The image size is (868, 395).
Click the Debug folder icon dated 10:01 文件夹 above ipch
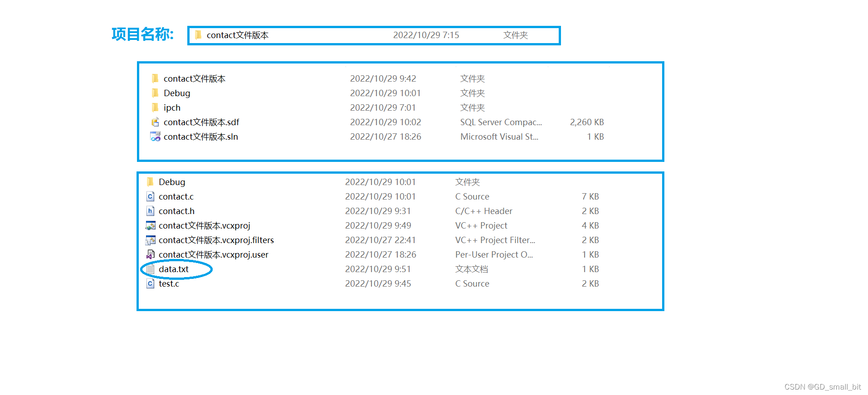[155, 93]
